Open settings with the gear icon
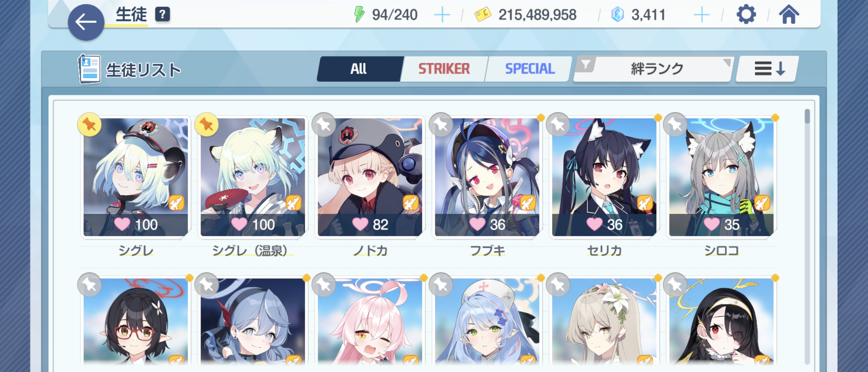Screen dimensions: 868x372 click(746, 14)
